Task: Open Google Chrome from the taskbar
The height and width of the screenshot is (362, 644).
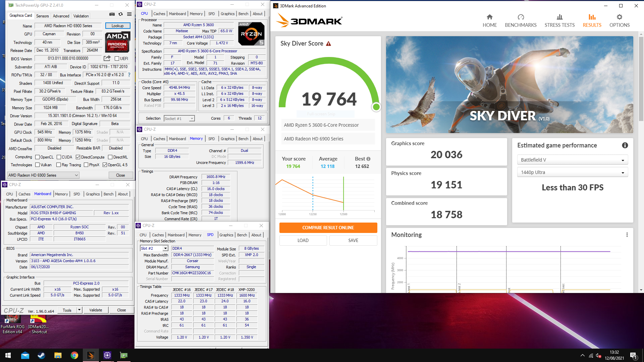Action: 74,355
